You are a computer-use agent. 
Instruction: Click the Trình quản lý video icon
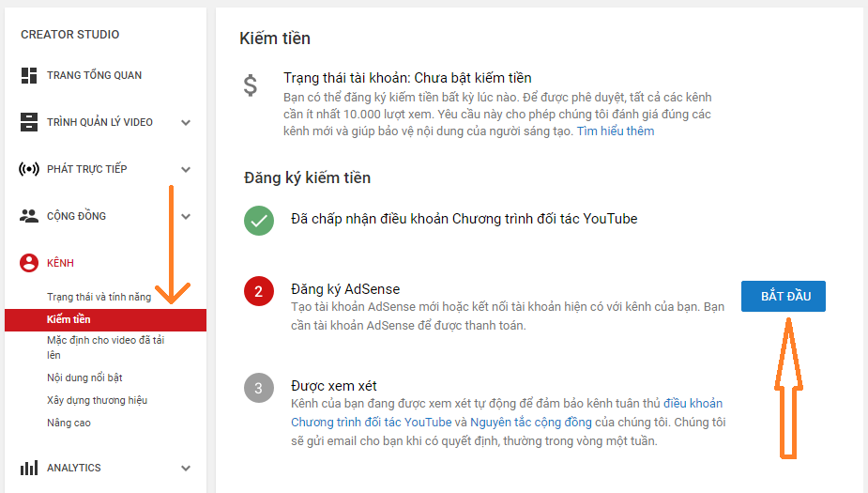[29, 122]
